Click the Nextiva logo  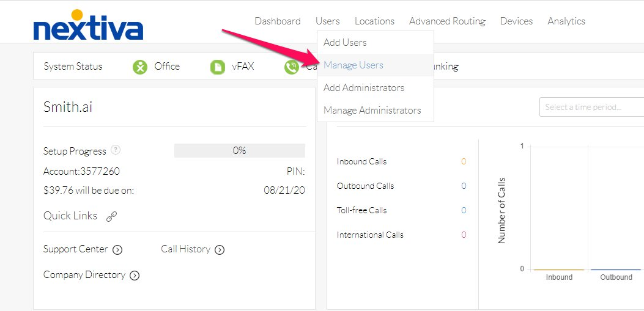point(88,24)
